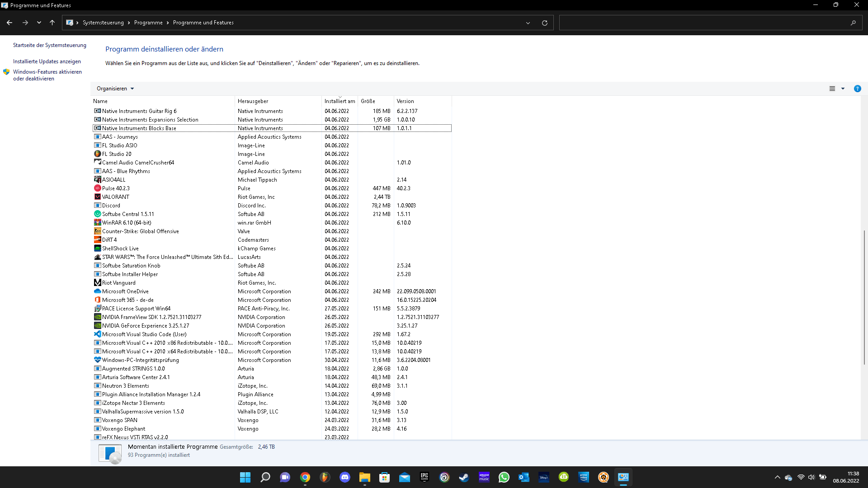This screenshot has height=488, width=868.
Task: Open Steam from the taskbar
Action: (464, 477)
